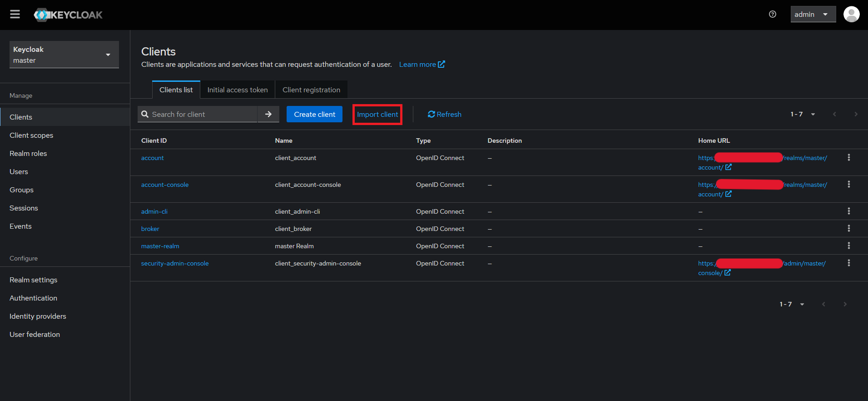Open kebab menu for account-console row

click(848, 184)
